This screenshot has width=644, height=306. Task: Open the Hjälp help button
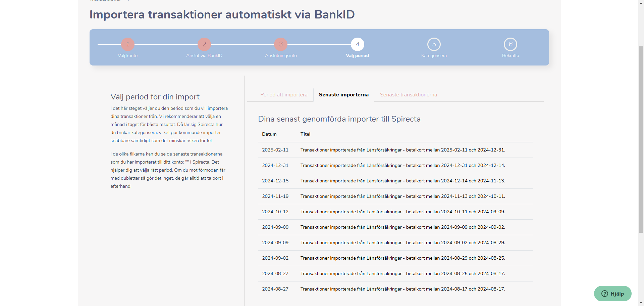click(x=612, y=294)
